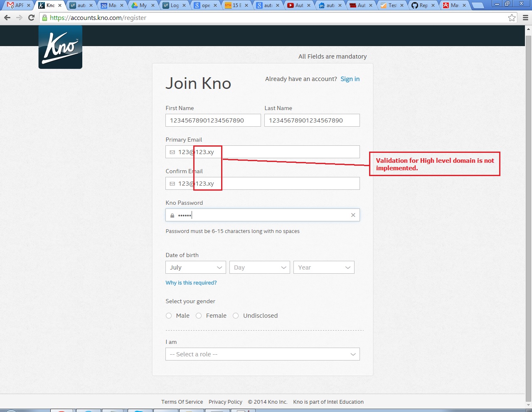
Task: Open the Chrome hamburger menu
Action: pyautogui.click(x=525, y=17)
